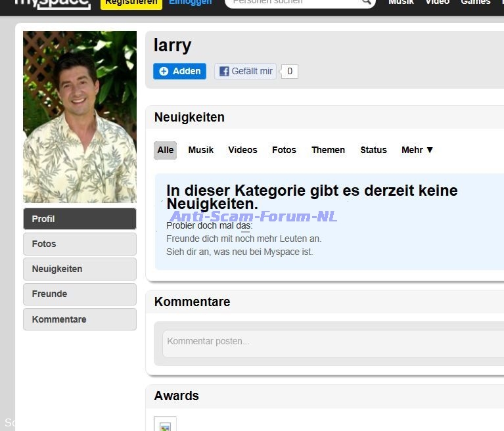Expand the 'Mehr' dropdown in Neuigkeiten
Viewport: 504px width, 431px height.
417,150
